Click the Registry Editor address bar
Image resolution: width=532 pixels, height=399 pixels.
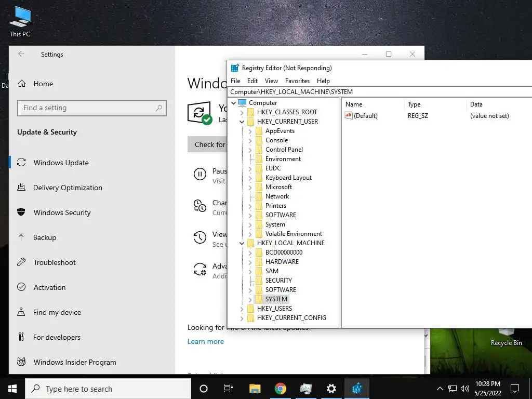pyautogui.click(x=380, y=91)
